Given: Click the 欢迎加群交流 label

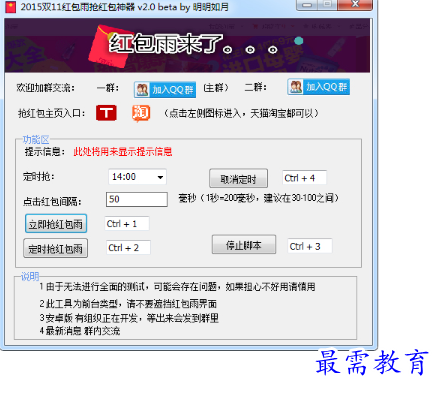Looking at the screenshot, I should pyautogui.click(x=46, y=88).
